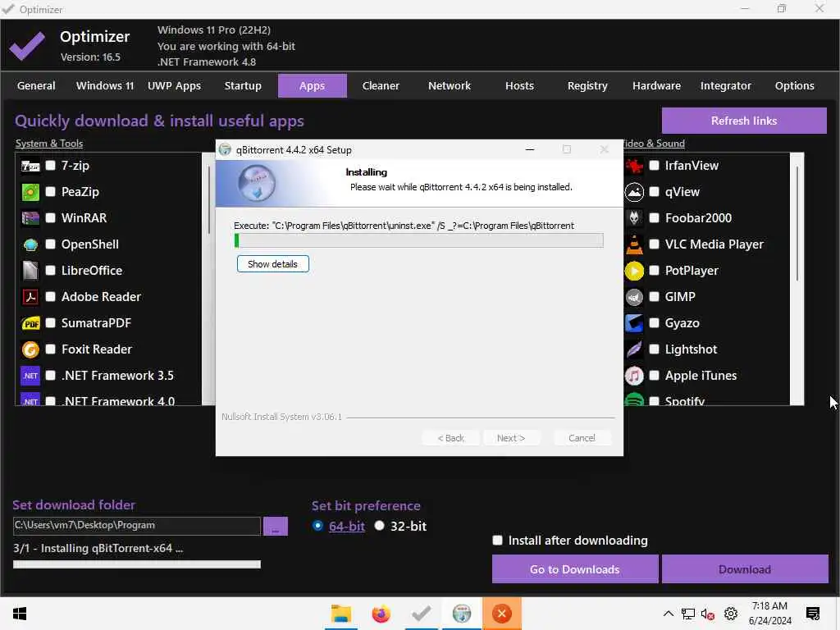The height and width of the screenshot is (630, 840).
Task: Click the Lightshot feather icon
Action: pos(634,349)
